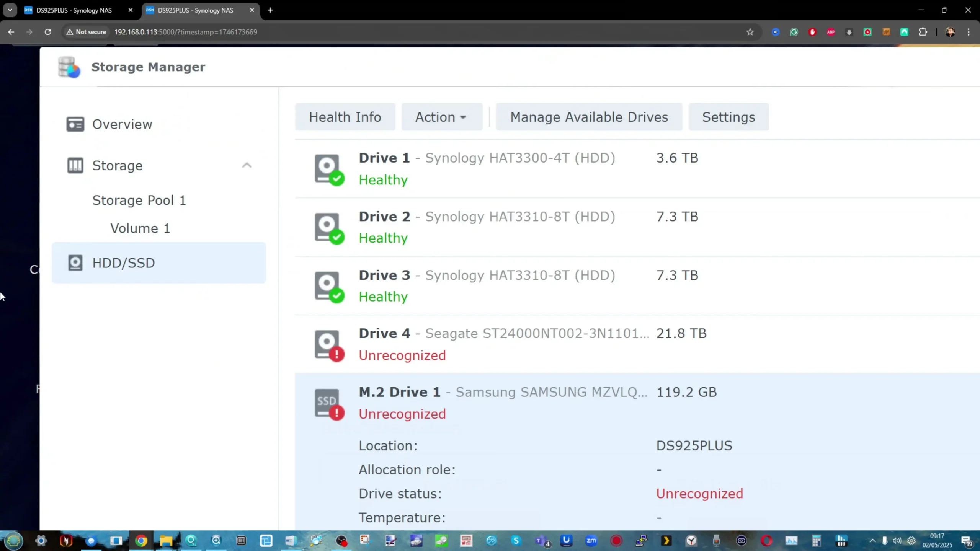
Task: Click Drive 4 Unrecognized status text
Action: pyautogui.click(x=402, y=355)
